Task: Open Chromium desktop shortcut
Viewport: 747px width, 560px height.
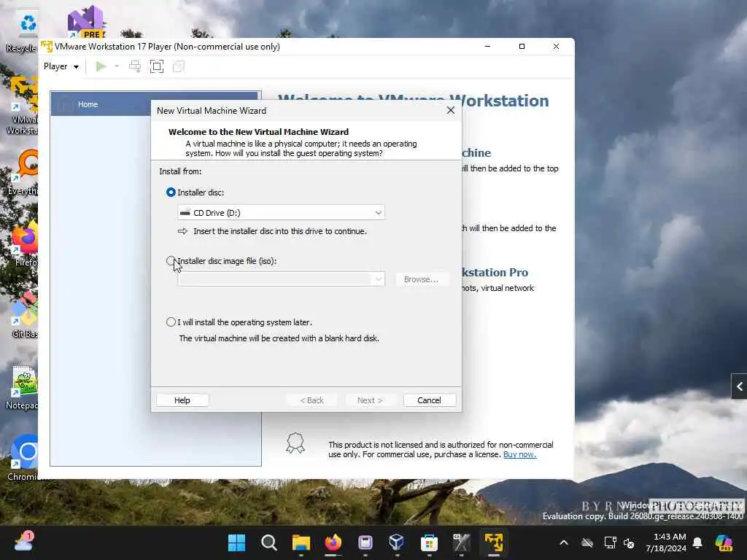Action: click(23, 458)
